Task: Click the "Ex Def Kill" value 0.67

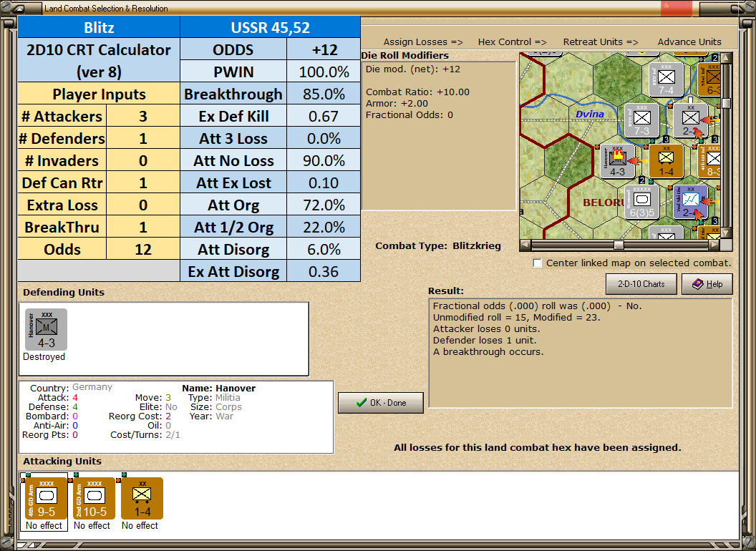Action: click(x=324, y=116)
